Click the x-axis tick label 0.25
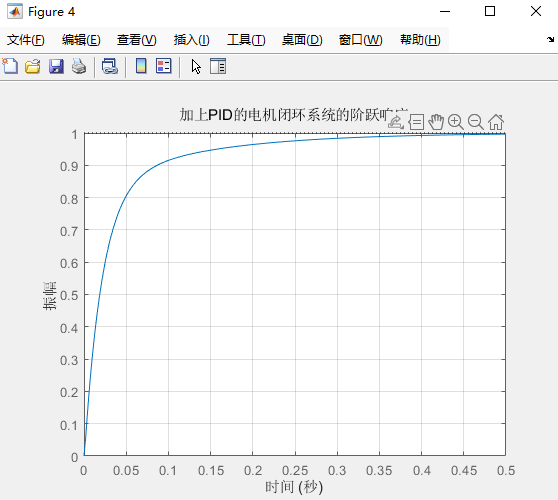This screenshot has width=558, height=500. 295,471
